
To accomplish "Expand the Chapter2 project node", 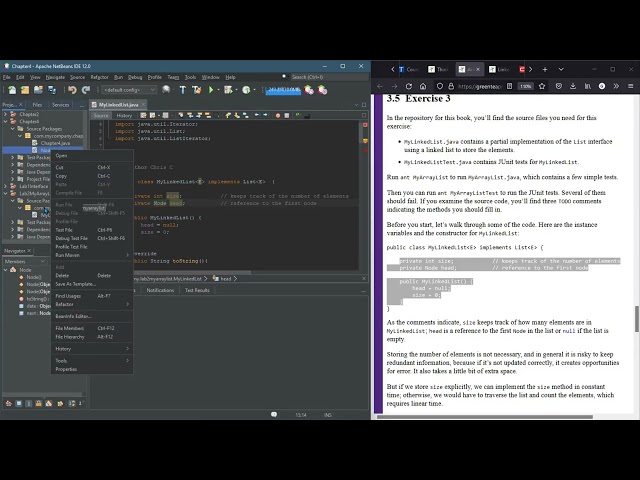I will point(5,114).
